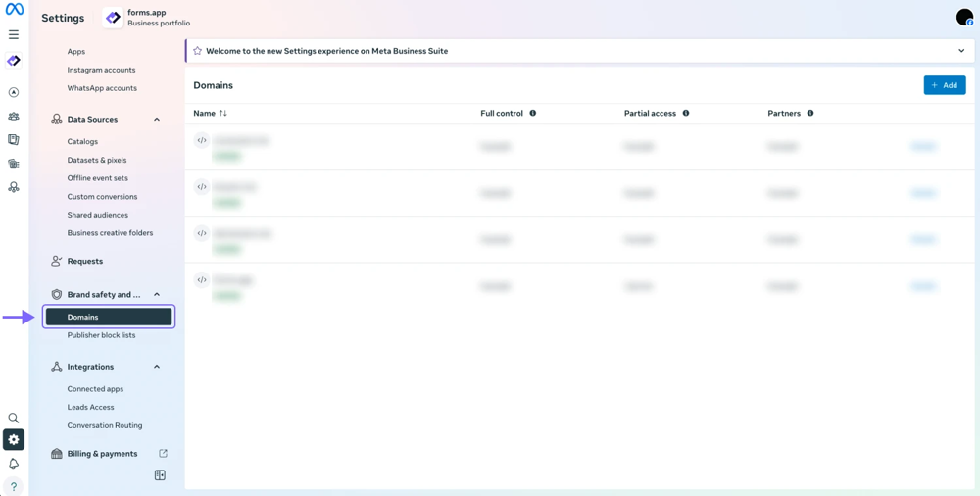The width and height of the screenshot is (980, 496).
Task: Click the Partners column header
Action: pyautogui.click(x=784, y=113)
